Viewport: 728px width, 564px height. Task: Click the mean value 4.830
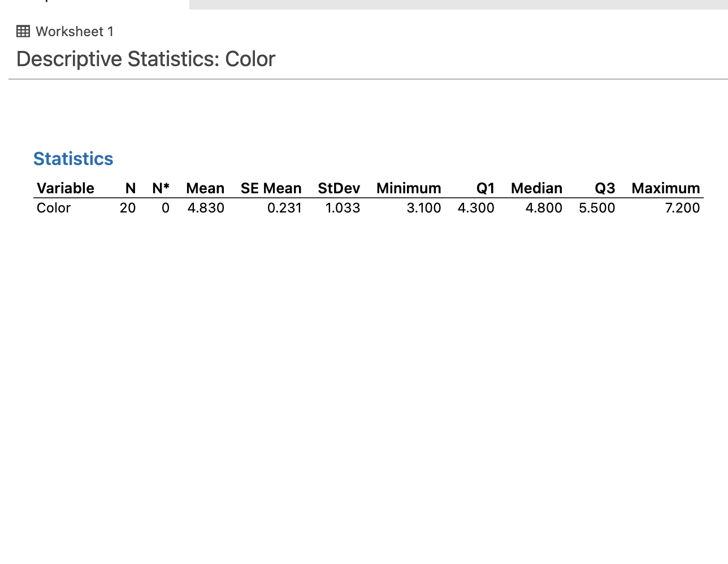206,208
